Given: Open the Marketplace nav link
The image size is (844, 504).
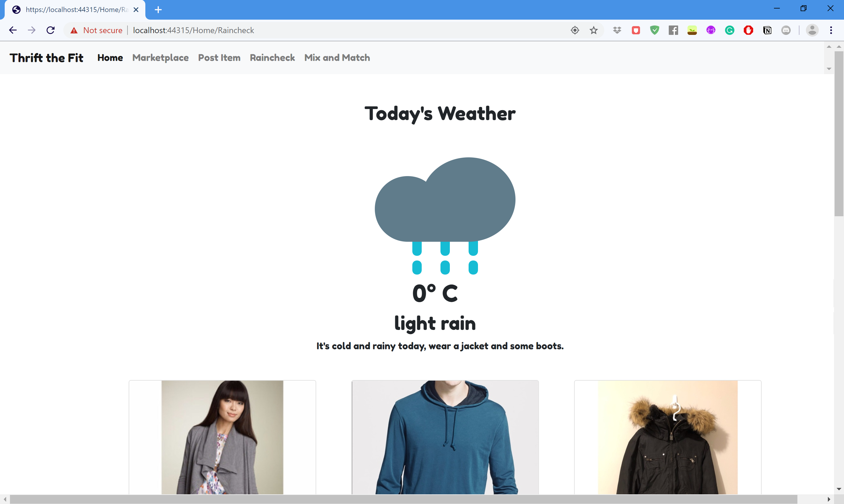Looking at the screenshot, I should click(160, 58).
